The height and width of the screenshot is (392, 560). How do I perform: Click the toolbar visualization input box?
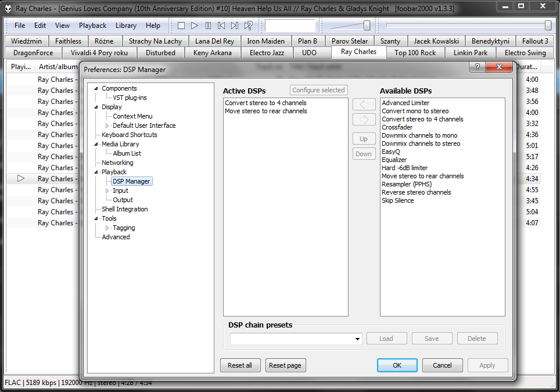[290, 26]
